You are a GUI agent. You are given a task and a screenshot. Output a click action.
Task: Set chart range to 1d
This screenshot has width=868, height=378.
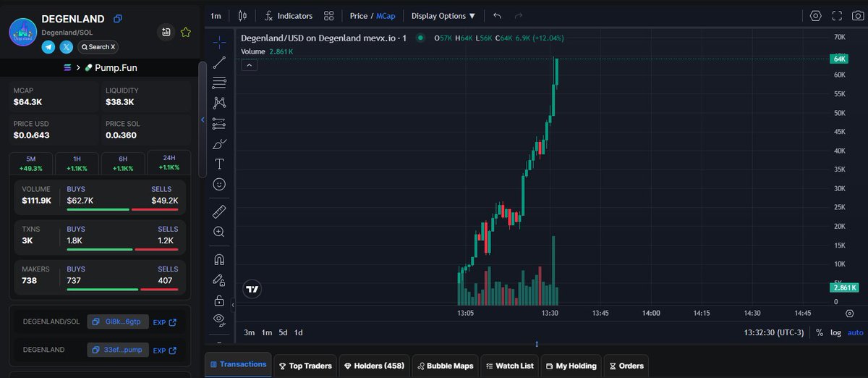pyautogui.click(x=298, y=332)
